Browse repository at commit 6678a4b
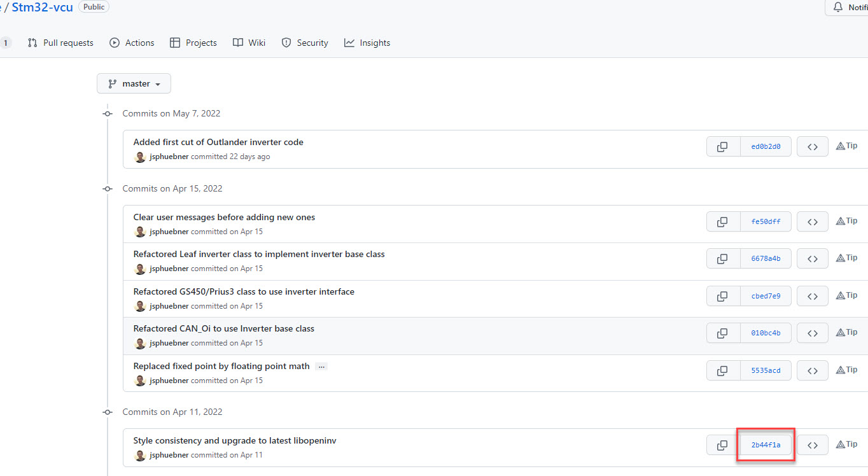Screen dimensions: 868x476 pos(812,258)
